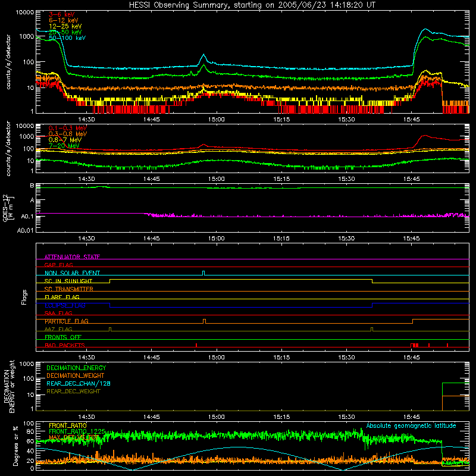Image resolution: width=476 pixels, height=476 pixels.
Task: Click the HESSI Observing Summary title text
Action: pyautogui.click(x=252, y=5)
